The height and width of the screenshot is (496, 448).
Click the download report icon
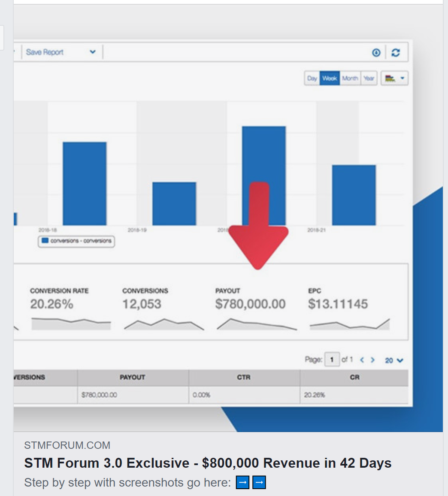[x=376, y=52]
